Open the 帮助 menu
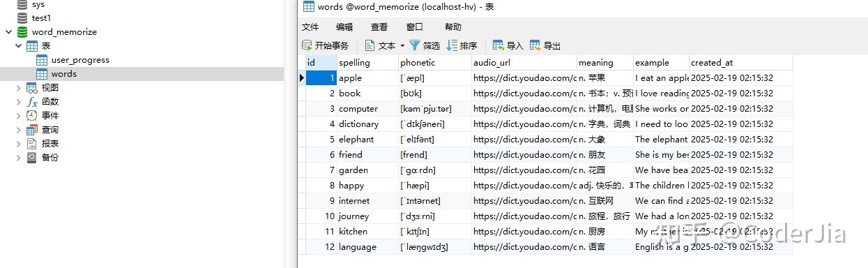Viewport: 868px width, 268px height. tap(453, 27)
